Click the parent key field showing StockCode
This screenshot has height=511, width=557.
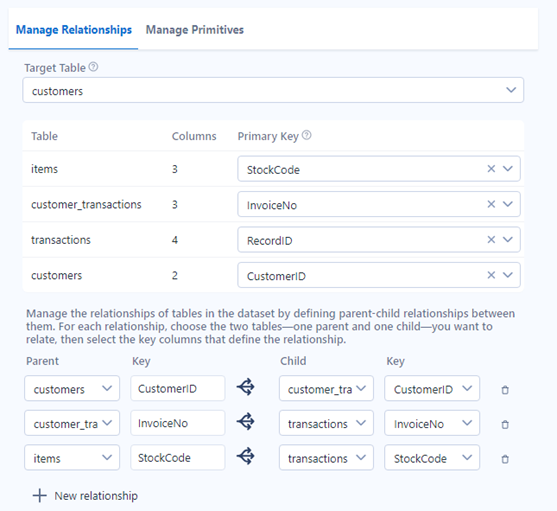click(178, 458)
